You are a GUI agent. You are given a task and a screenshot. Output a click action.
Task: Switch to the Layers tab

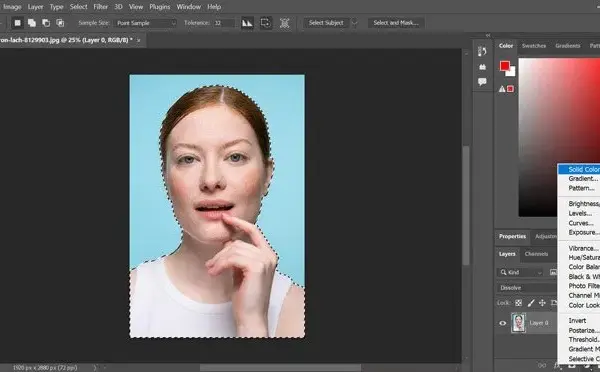[x=507, y=254]
